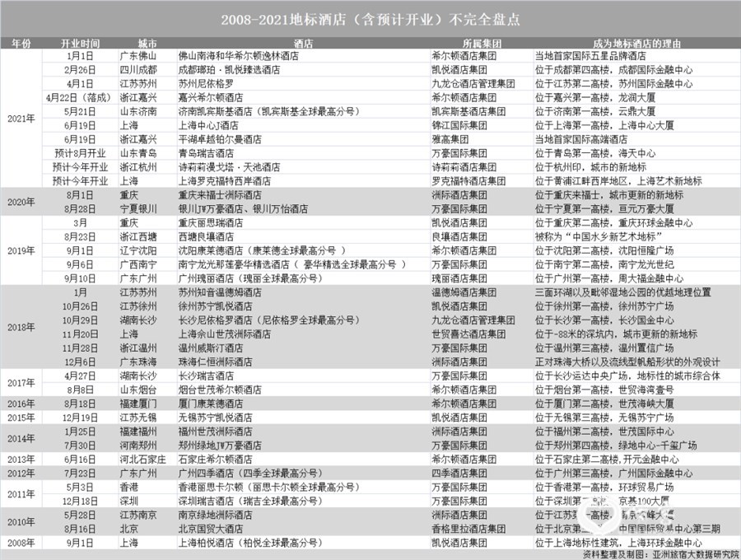Click hotel cell '上海中心J酒店'

click(208, 126)
